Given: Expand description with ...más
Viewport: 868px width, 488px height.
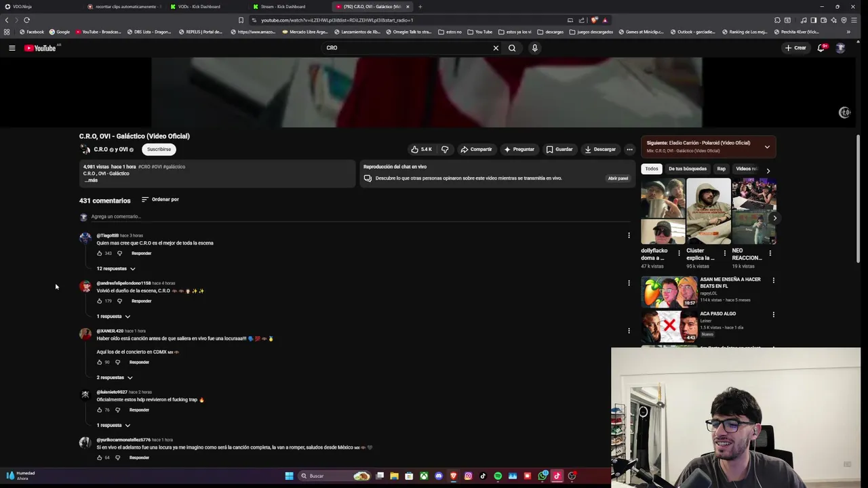Looking at the screenshot, I should click(x=91, y=180).
